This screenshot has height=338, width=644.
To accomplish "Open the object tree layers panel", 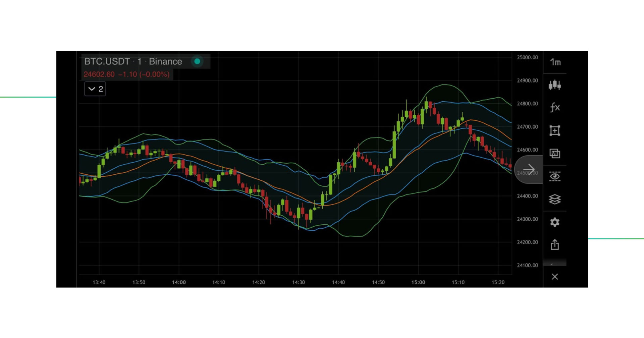I will tap(555, 199).
